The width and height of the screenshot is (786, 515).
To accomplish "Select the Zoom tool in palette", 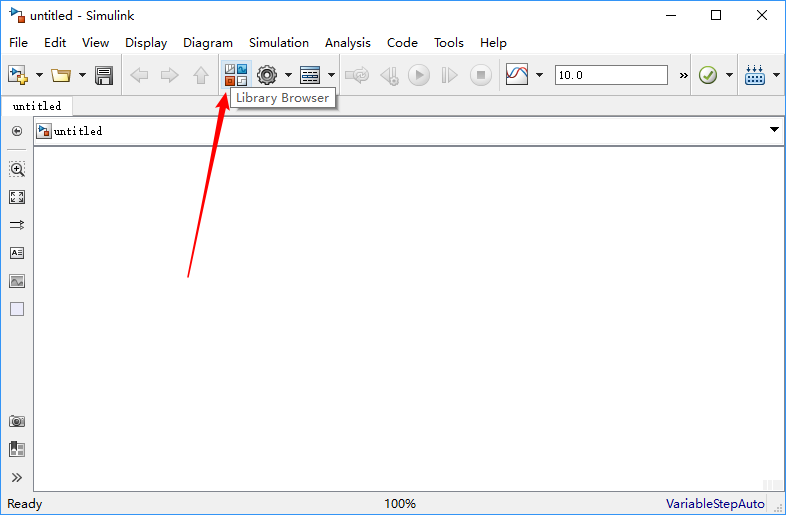I will click(x=17, y=169).
